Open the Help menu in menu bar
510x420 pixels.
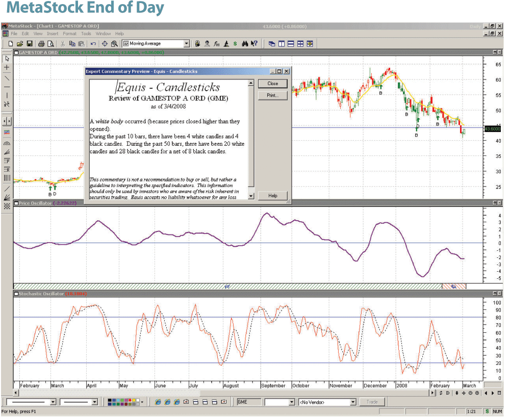pos(119,34)
